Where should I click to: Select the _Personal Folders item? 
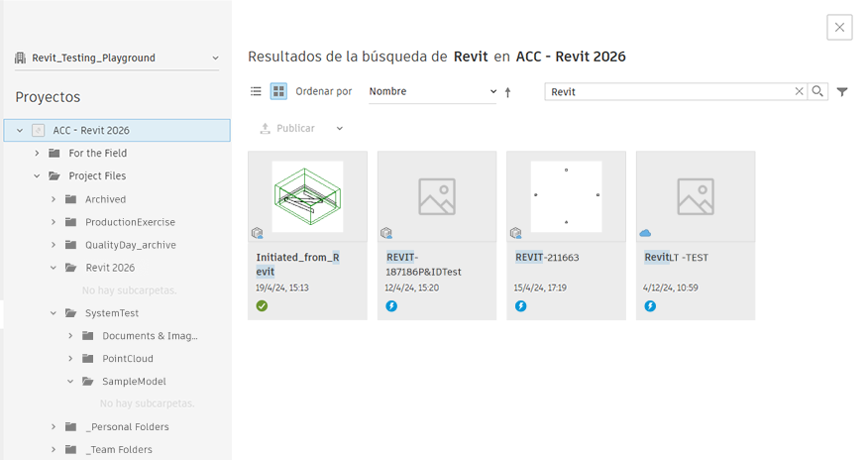(127, 426)
